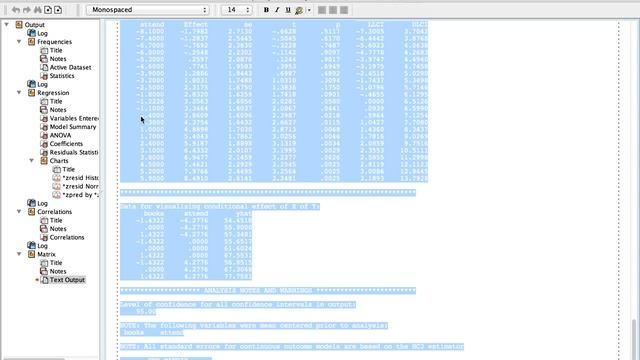The height and width of the screenshot is (360, 640).
Task: Toggle italic formatting
Action: 277,10
